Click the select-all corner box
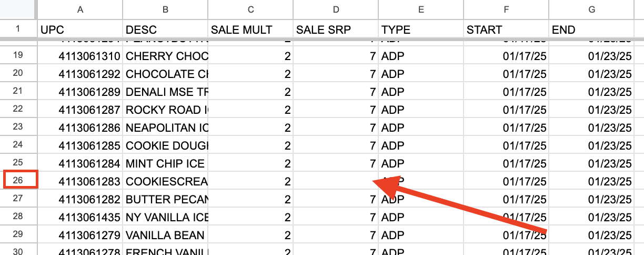644x255 pixels. [x=18, y=9]
